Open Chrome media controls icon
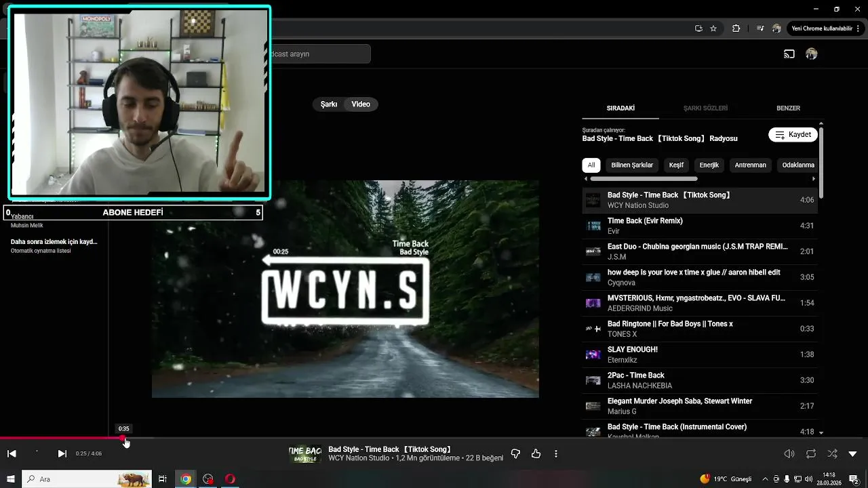 (760, 28)
